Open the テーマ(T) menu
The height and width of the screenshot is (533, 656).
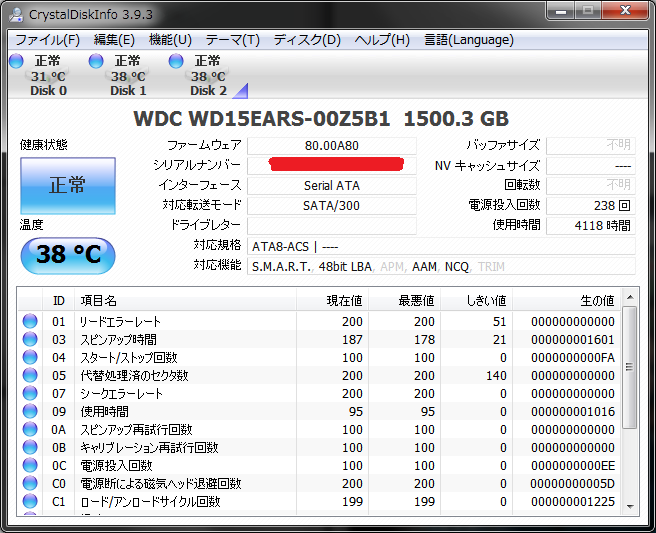233,40
